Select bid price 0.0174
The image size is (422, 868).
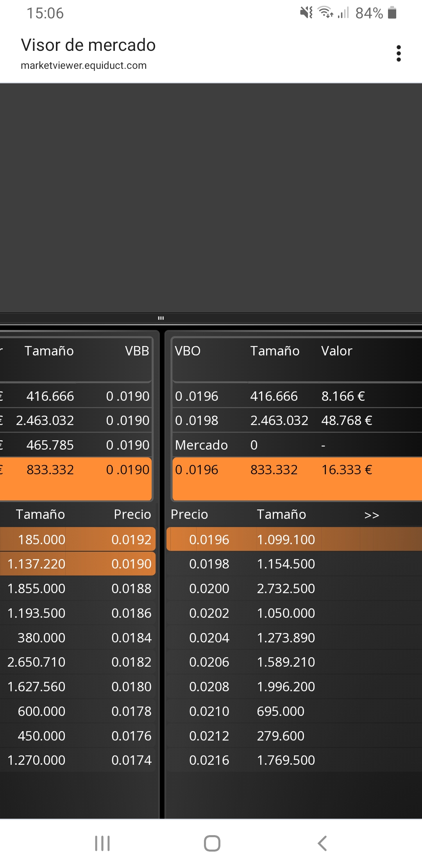tap(131, 760)
